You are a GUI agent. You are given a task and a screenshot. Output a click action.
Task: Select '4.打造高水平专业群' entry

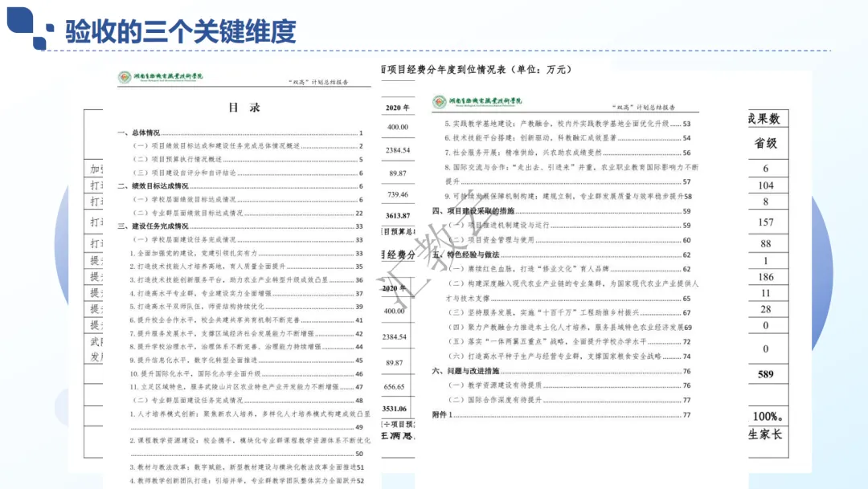247,293
